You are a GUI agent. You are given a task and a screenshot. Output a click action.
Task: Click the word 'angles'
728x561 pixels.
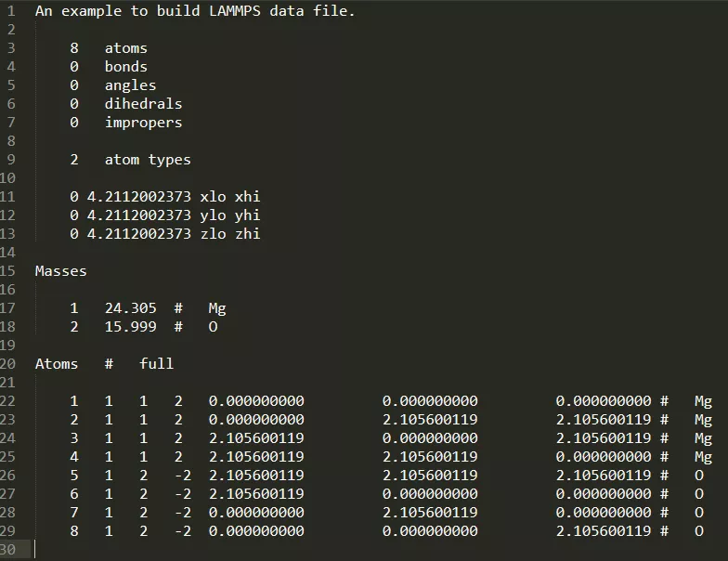pyautogui.click(x=130, y=85)
